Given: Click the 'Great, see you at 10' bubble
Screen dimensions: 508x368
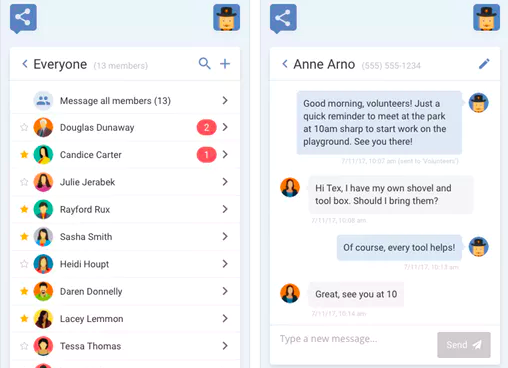Looking at the screenshot, I should (x=356, y=294).
